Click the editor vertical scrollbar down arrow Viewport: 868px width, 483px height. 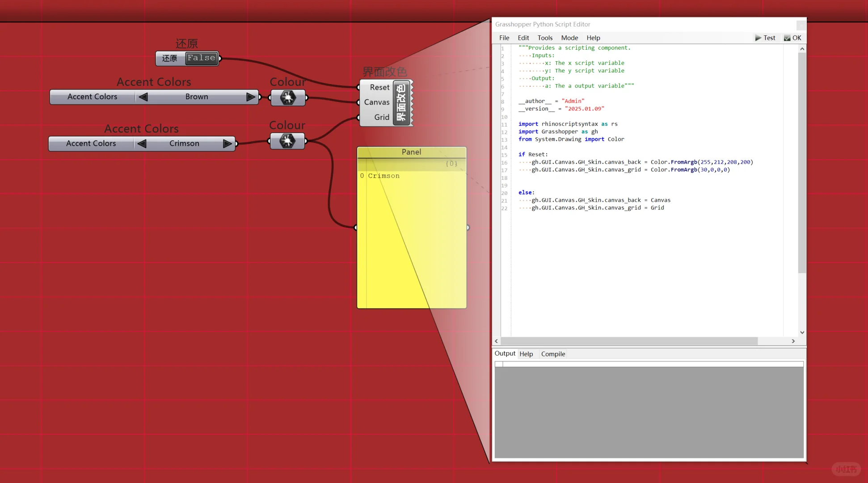click(x=802, y=332)
